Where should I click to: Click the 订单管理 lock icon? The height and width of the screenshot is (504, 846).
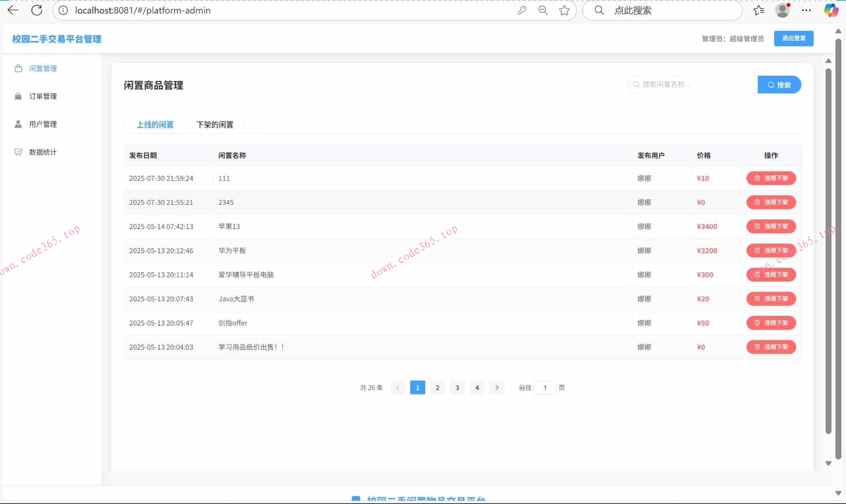click(x=18, y=96)
